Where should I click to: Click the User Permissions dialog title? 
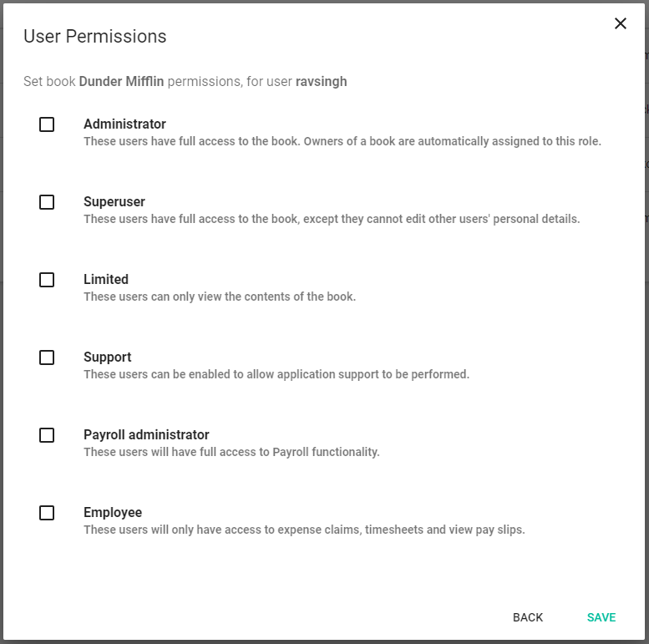(95, 37)
